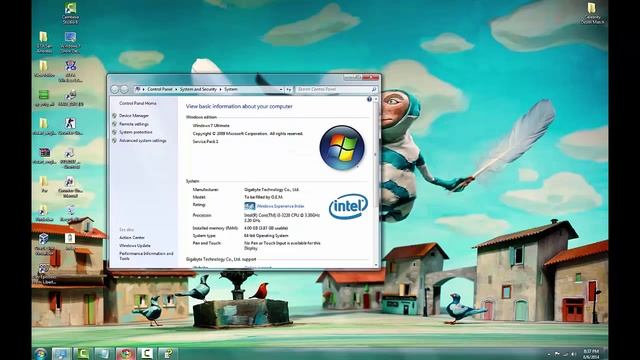This screenshot has width=640, height=360.
Task: Select the System breadcrumb segment
Action: [231, 89]
